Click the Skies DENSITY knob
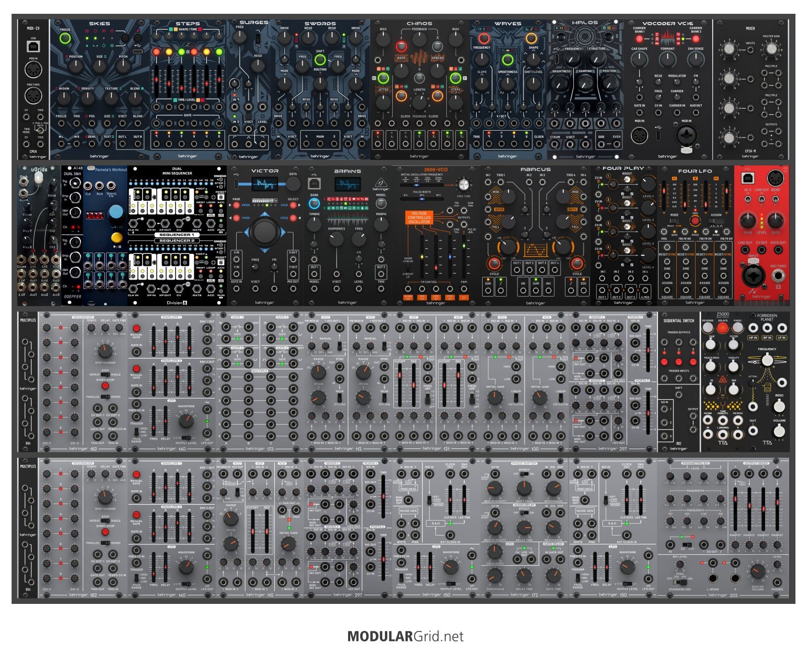This screenshot has height=648, width=812. [87, 98]
